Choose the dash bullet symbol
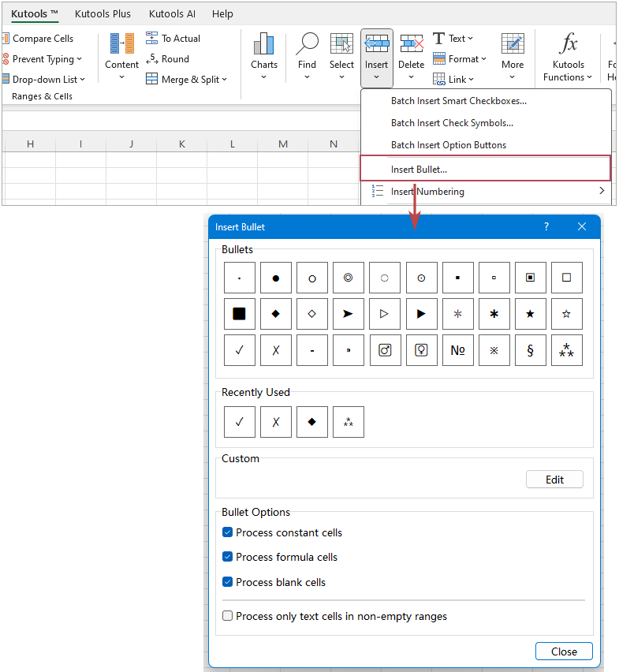619x672 pixels. tap(311, 350)
